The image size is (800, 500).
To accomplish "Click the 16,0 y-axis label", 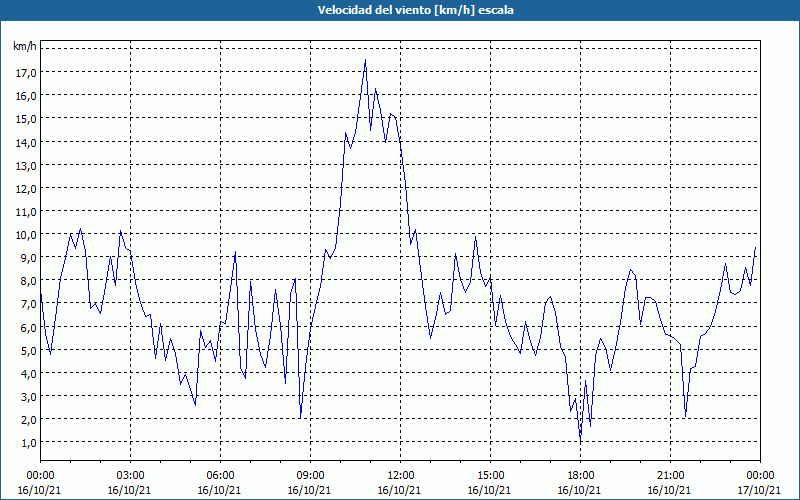I will [x=26, y=96].
